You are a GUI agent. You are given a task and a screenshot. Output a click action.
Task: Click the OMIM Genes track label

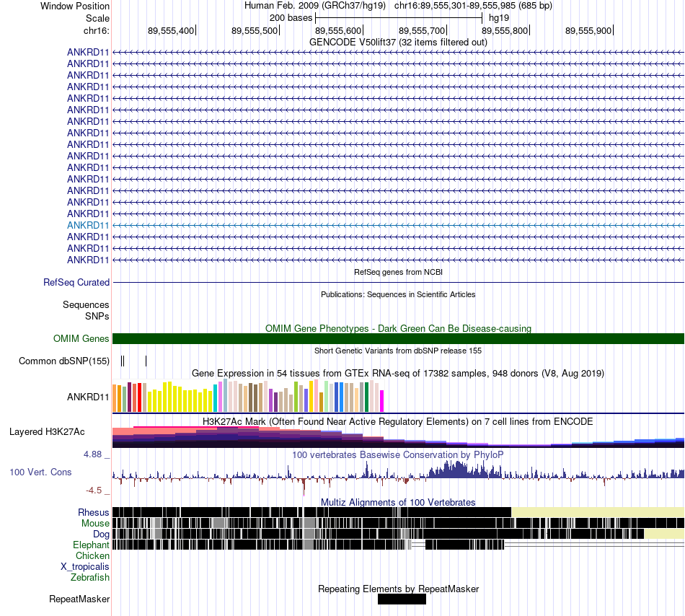click(81, 338)
